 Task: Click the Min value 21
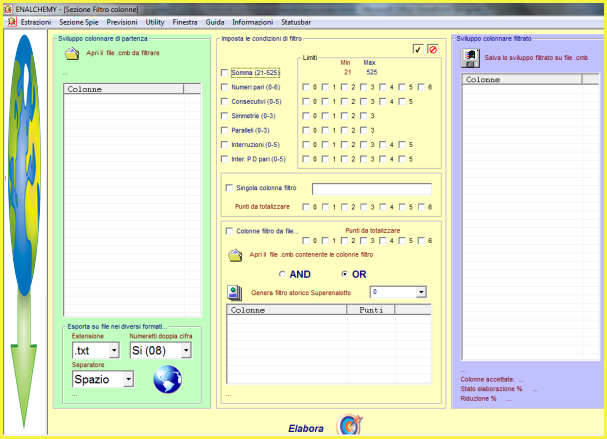point(348,72)
